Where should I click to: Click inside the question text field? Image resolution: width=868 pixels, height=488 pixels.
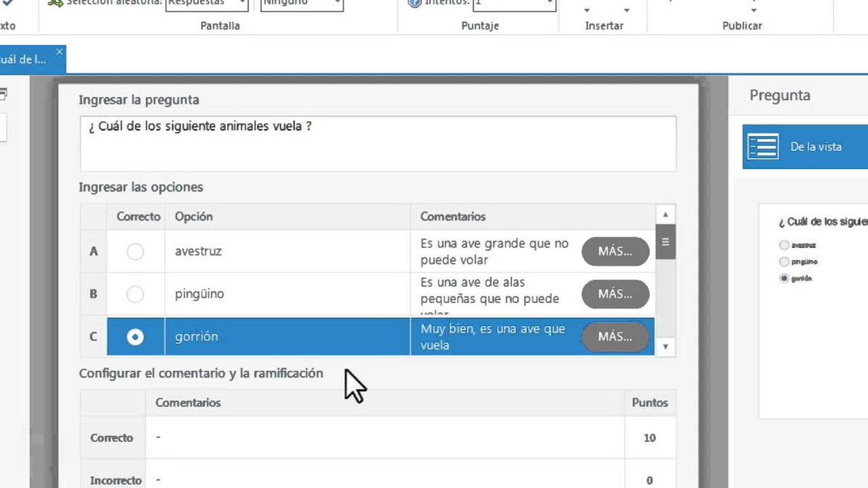coord(378,143)
